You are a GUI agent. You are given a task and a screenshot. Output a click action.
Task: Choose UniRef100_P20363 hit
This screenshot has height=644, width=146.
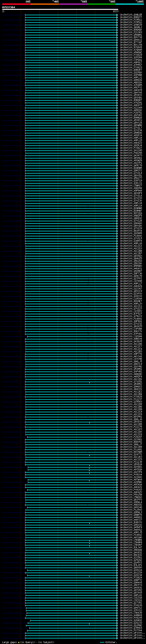click(131, 32)
